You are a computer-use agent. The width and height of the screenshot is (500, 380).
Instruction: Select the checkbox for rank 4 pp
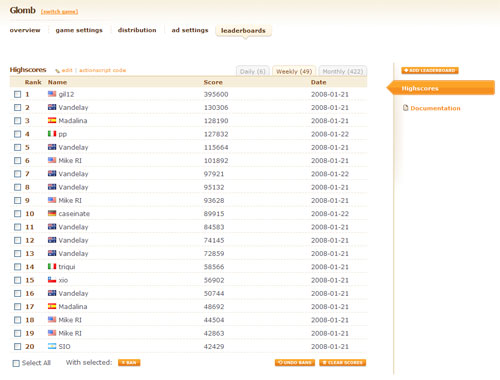pos(17,134)
